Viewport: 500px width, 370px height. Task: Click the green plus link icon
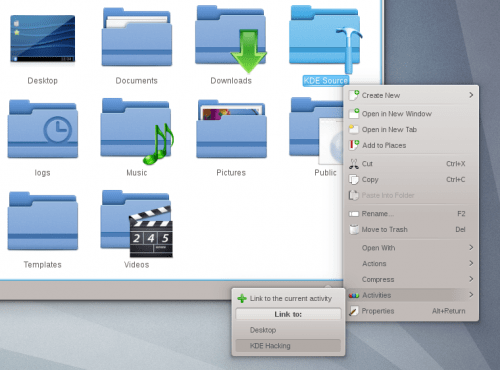click(x=242, y=298)
